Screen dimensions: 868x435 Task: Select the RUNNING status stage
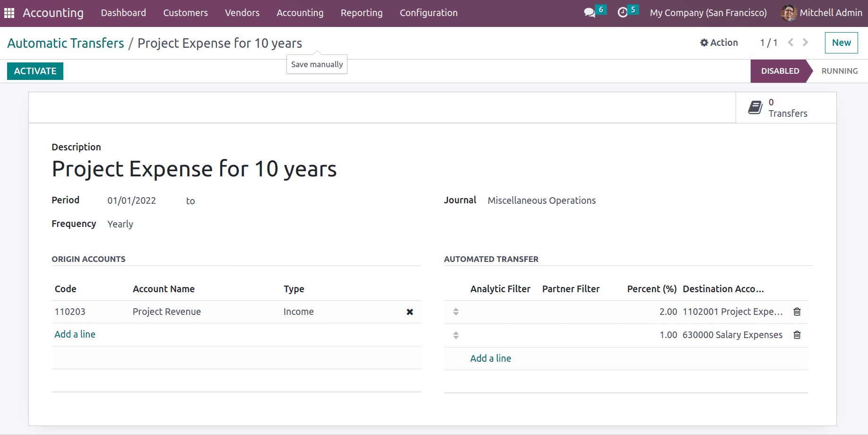pyautogui.click(x=840, y=71)
